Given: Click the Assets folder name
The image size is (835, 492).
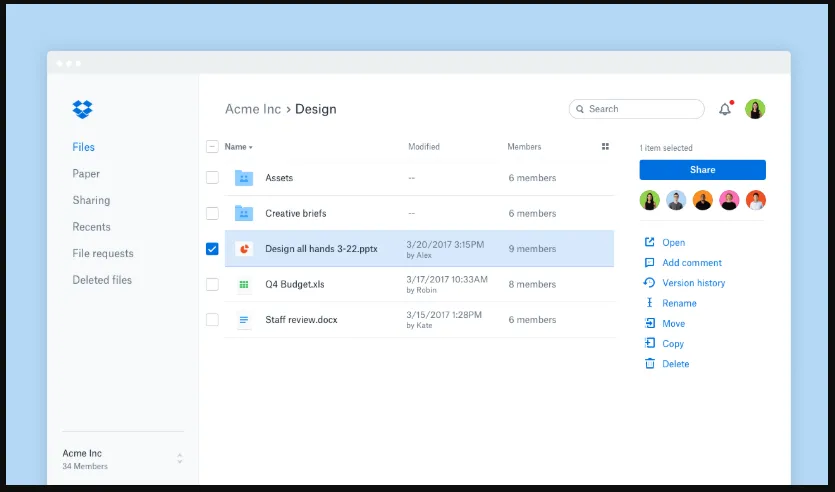Looking at the screenshot, I should pos(279,178).
